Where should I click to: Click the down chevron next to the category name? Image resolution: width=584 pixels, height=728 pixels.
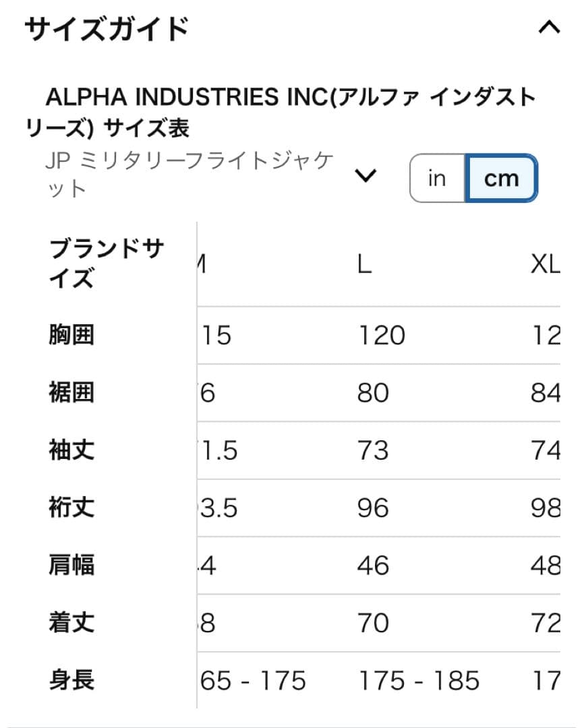click(x=366, y=175)
